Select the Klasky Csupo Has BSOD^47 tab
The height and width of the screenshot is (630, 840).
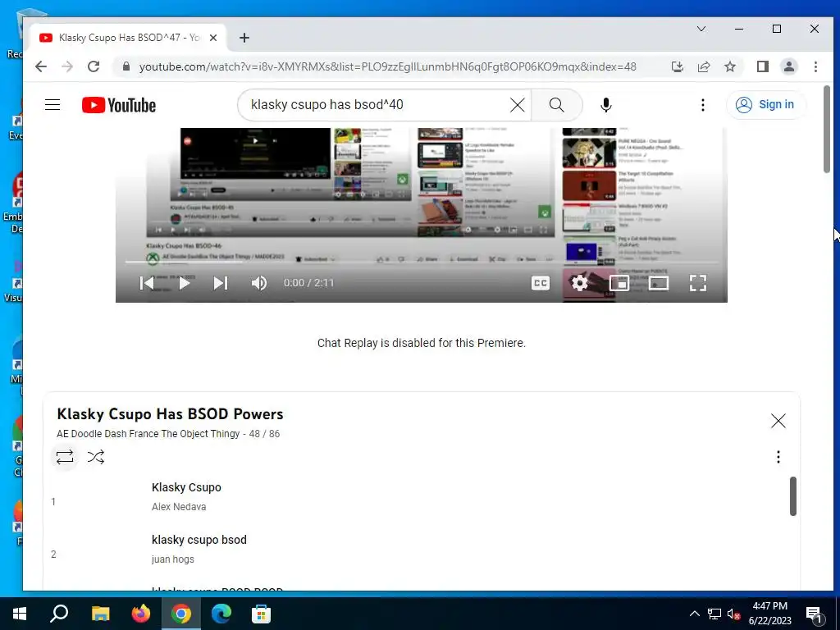127,38
